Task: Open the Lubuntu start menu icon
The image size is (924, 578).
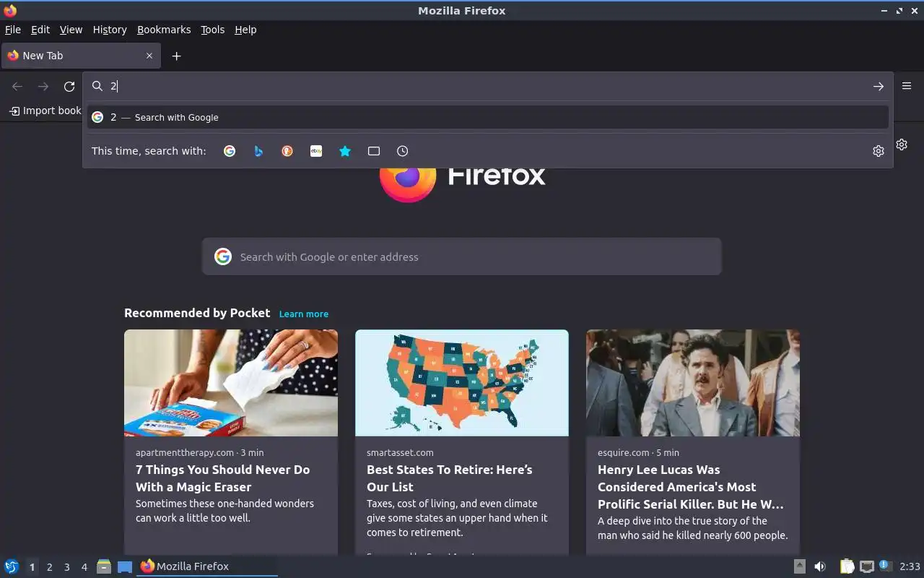Action: [12, 566]
